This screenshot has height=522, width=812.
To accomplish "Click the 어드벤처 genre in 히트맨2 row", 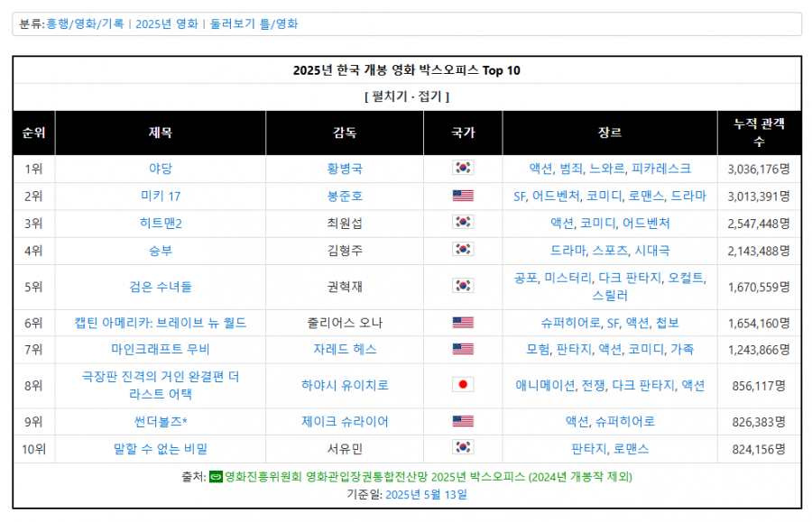I will (x=646, y=224).
